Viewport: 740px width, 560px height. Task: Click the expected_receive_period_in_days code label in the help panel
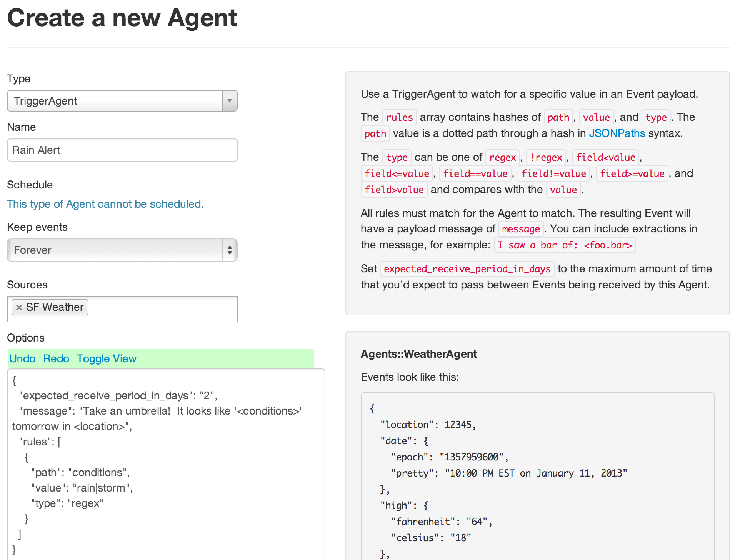point(467,269)
